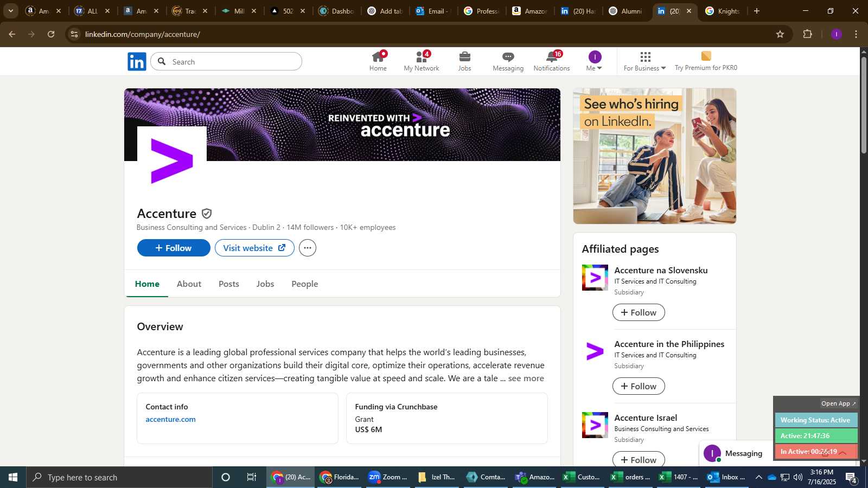Image resolution: width=868 pixels, height=488 pixels.
Task: Open the Home feed icon in navbar
Action: pyautogui.click(x=378, y=61)
